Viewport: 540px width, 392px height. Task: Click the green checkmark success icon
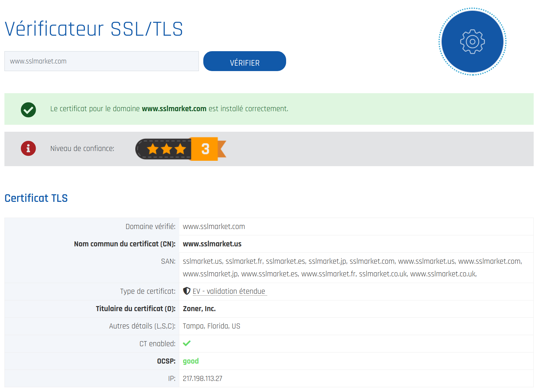pos(28,110)
